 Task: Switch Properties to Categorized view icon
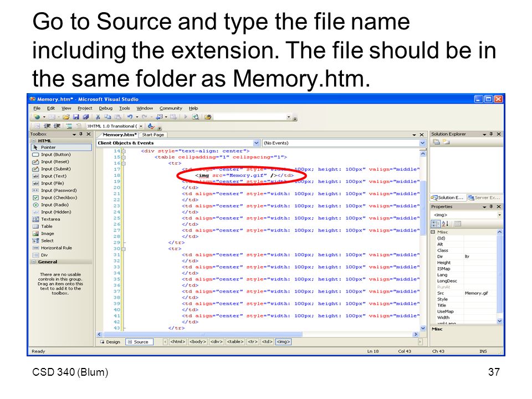click(x=436, y=223)
